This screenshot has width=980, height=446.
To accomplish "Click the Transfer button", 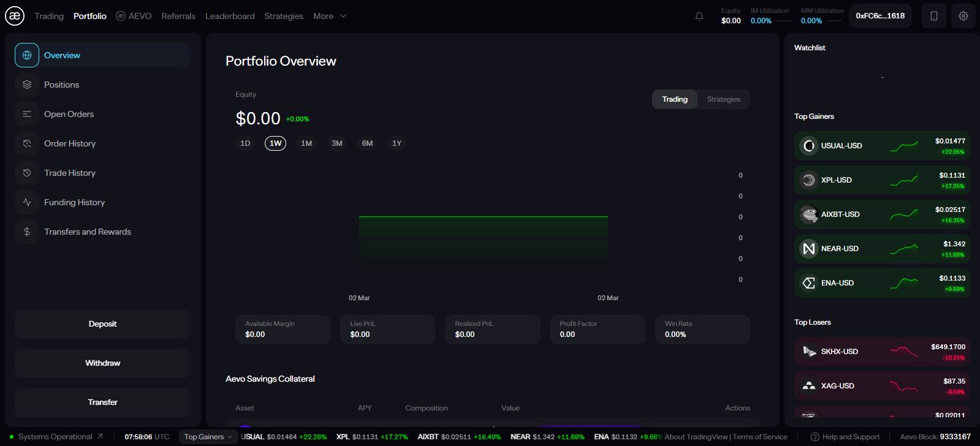I will (102, 403).
